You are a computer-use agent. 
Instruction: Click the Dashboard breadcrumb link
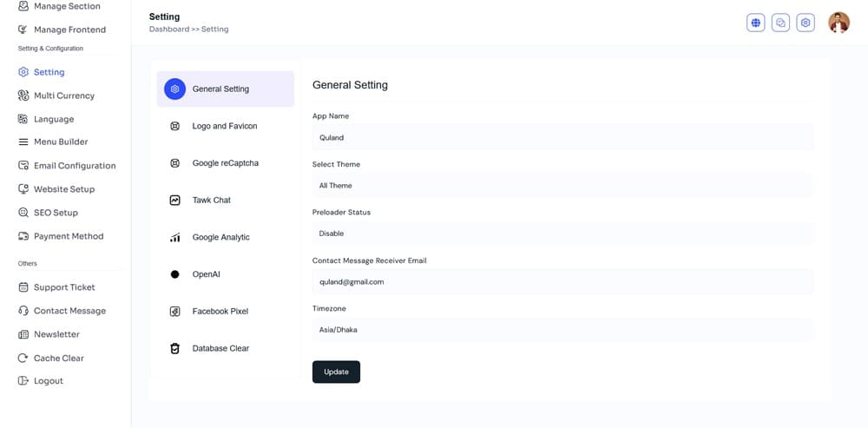point(168,30)
